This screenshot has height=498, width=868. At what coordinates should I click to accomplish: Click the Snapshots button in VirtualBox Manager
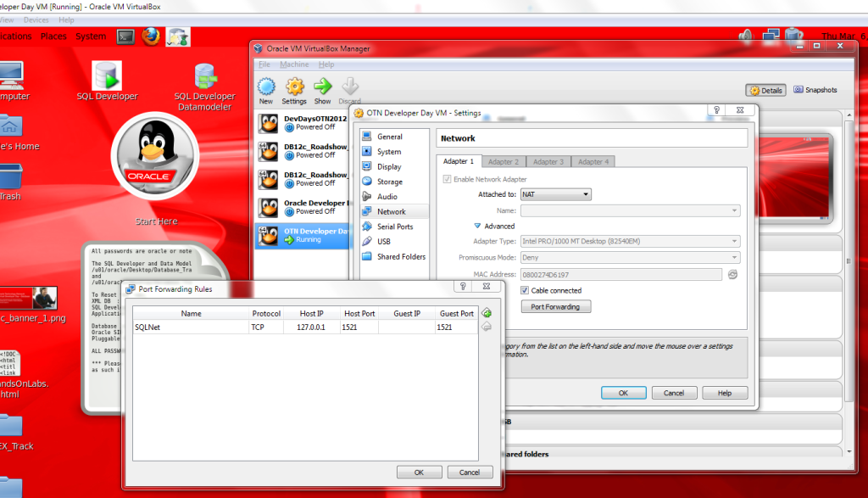(815, 90)
